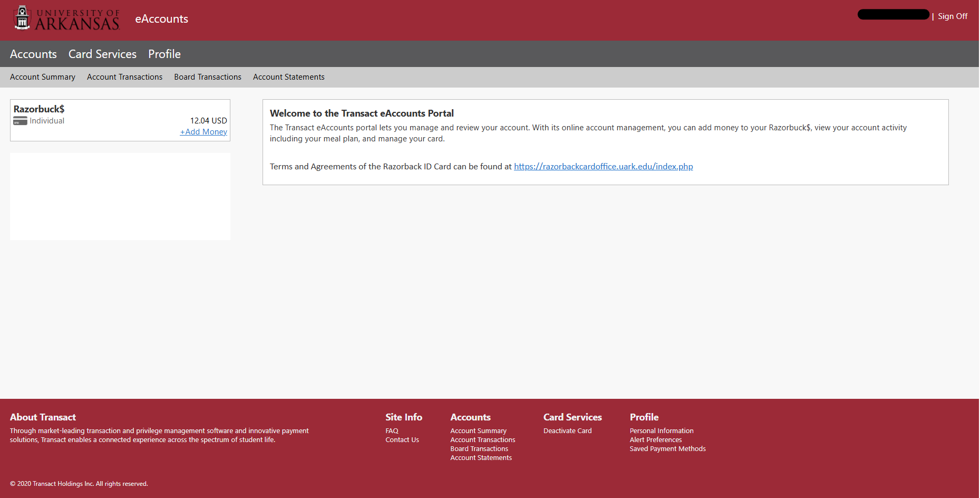Click the footer Account Statements link
This screenshot has width=980, height=498.
coord(481,458)
